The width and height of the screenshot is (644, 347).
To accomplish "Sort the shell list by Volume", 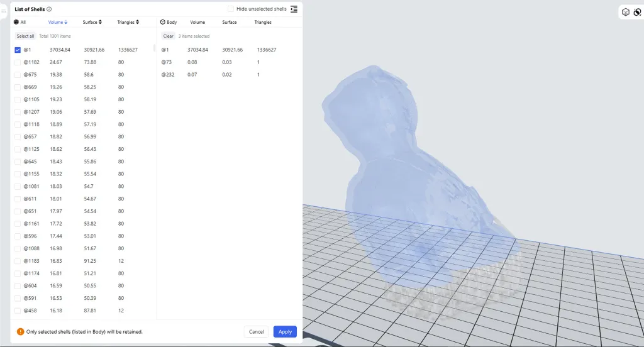I will pyautogui.click(x=58, y=22).
